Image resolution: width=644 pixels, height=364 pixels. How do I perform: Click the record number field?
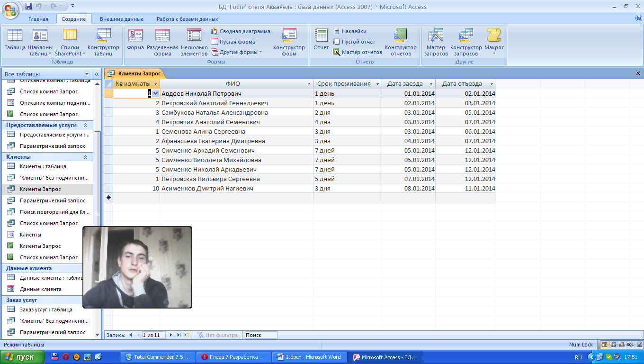point(154,335)
